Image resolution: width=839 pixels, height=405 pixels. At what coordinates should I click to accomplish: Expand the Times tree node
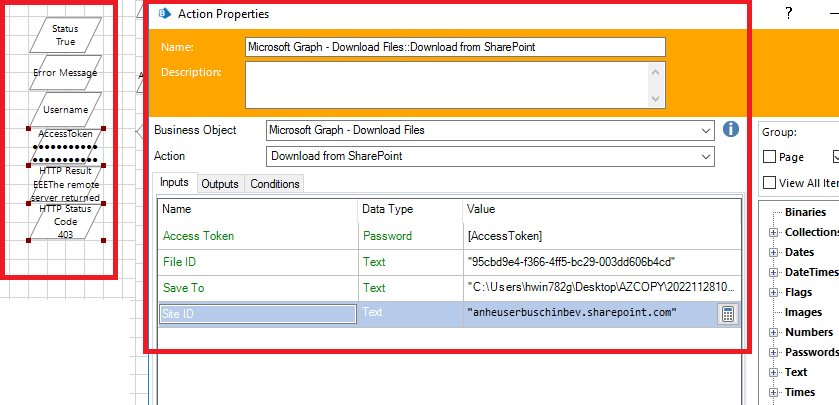pos(773,392)
